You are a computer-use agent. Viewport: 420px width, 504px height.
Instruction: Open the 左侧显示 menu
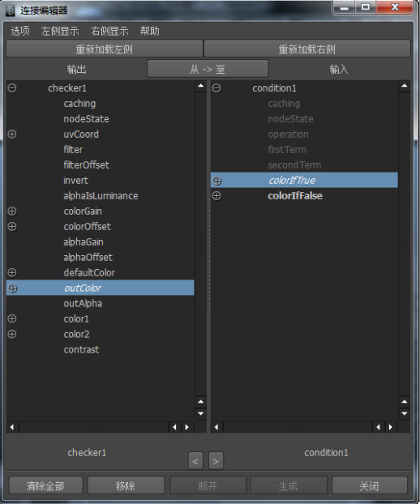[60, 31]
